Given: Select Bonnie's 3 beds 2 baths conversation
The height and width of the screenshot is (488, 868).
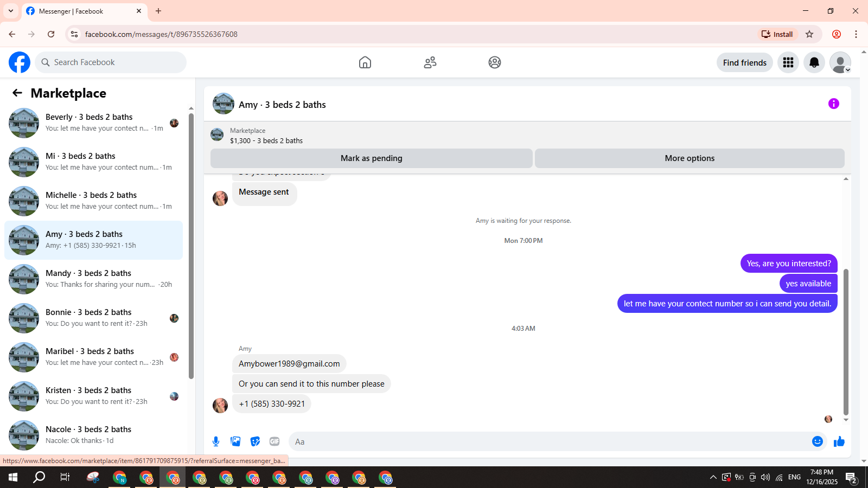Looking at the screenshot, I should click(x=93, y=318).
